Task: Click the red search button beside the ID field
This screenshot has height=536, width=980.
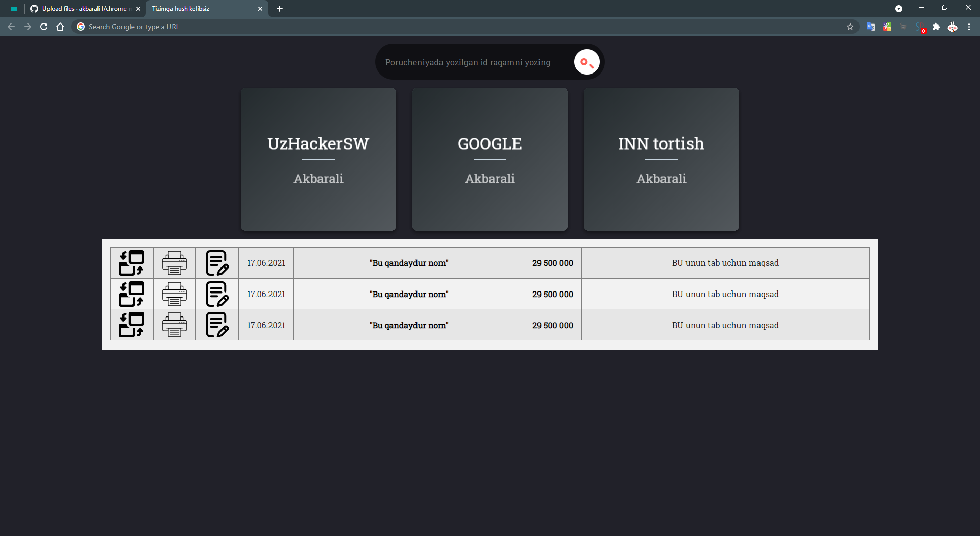Action: tap(586, 62)
